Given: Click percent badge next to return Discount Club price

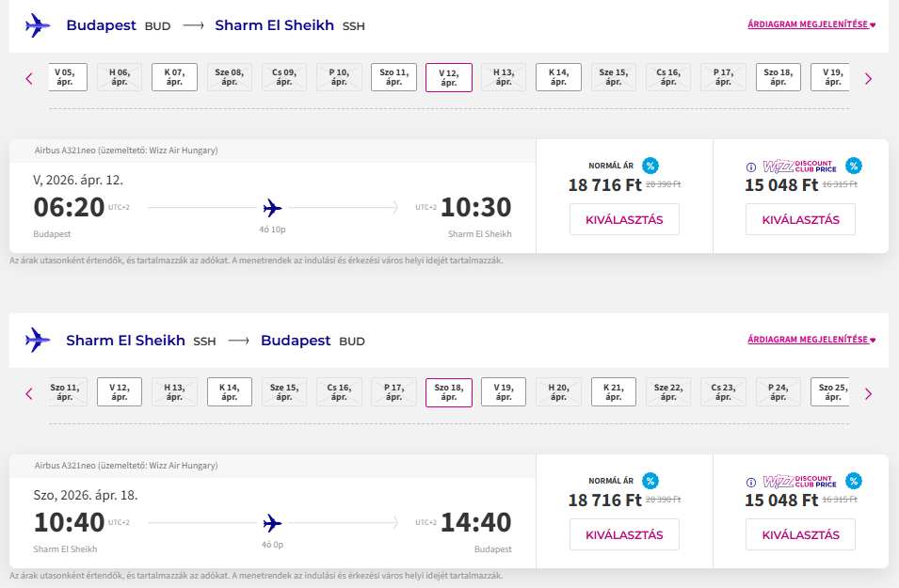Looking at the screenshot, I should point(854,481).
